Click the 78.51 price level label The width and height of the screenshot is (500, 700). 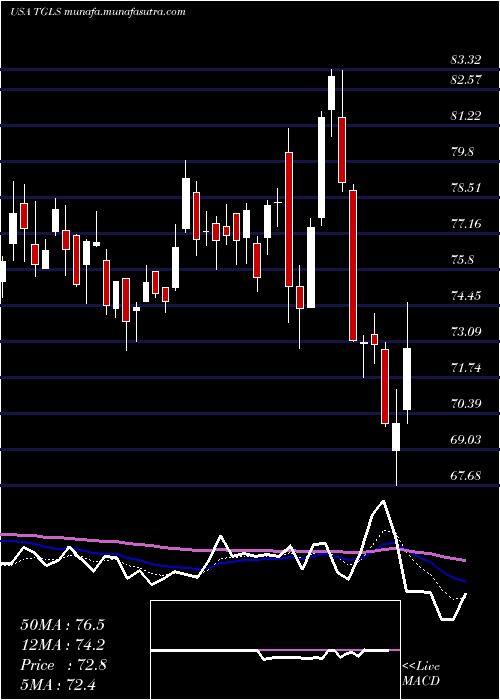[466, 188]
